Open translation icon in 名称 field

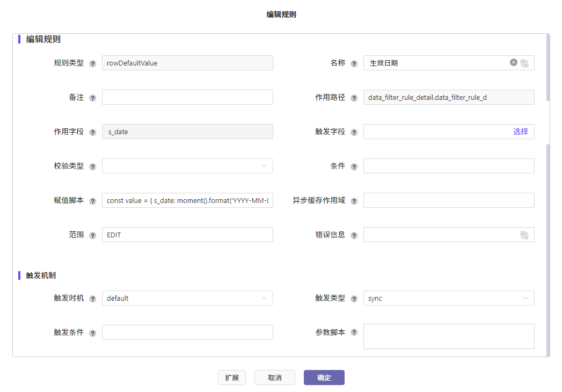click(x=524, y=63)
